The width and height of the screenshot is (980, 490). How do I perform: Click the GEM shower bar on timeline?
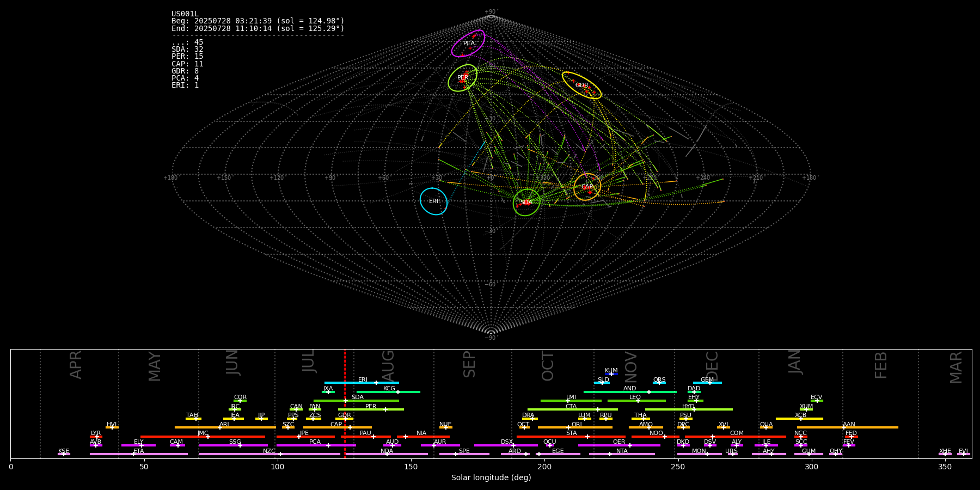(707, 383)
